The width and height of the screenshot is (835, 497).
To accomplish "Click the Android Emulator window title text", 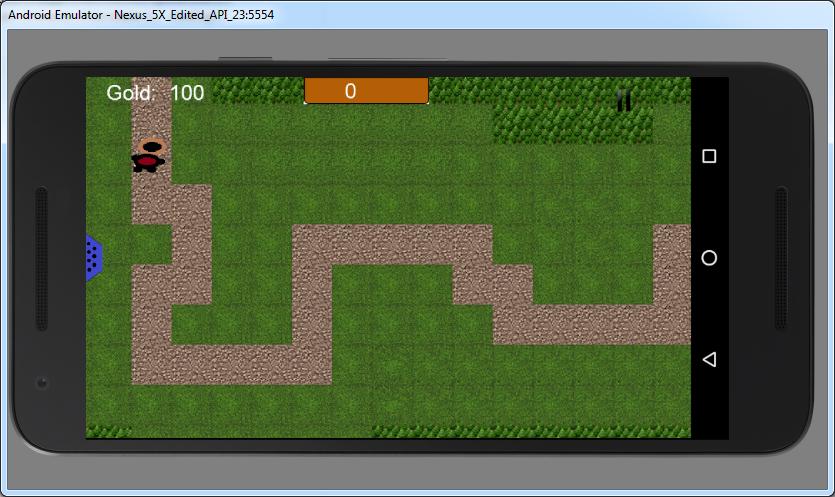I will click(141, 15).
